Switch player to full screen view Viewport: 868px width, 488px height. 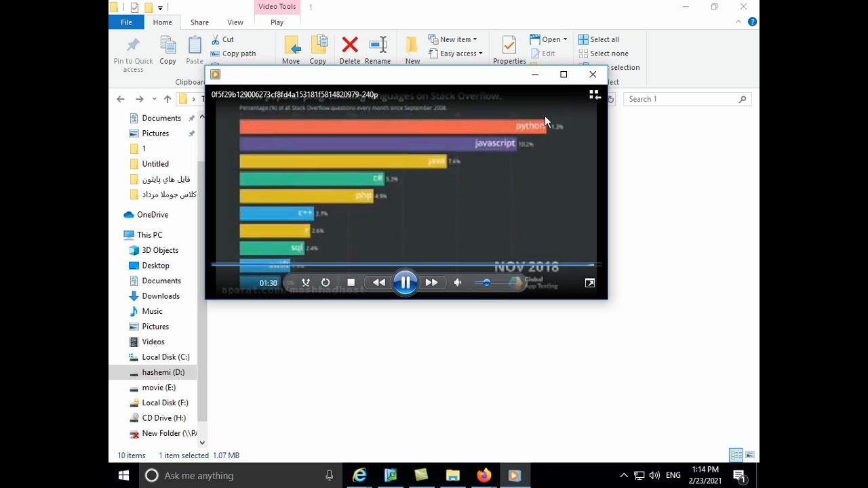(590, 283)
